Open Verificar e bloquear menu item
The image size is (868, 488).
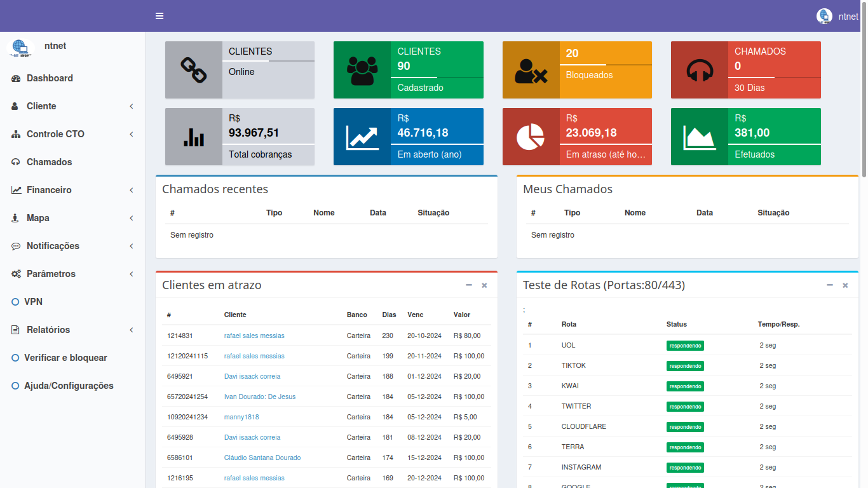[73, 358]
